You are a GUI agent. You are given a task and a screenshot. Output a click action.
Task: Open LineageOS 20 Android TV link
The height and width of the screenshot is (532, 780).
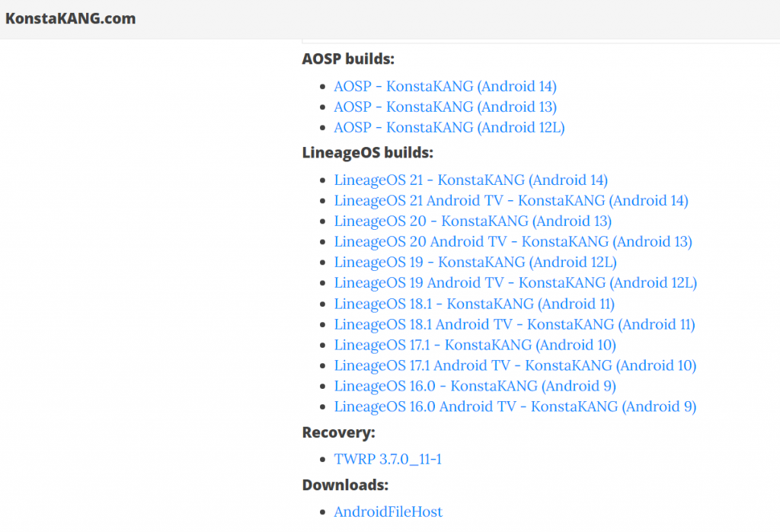[513, 241]
